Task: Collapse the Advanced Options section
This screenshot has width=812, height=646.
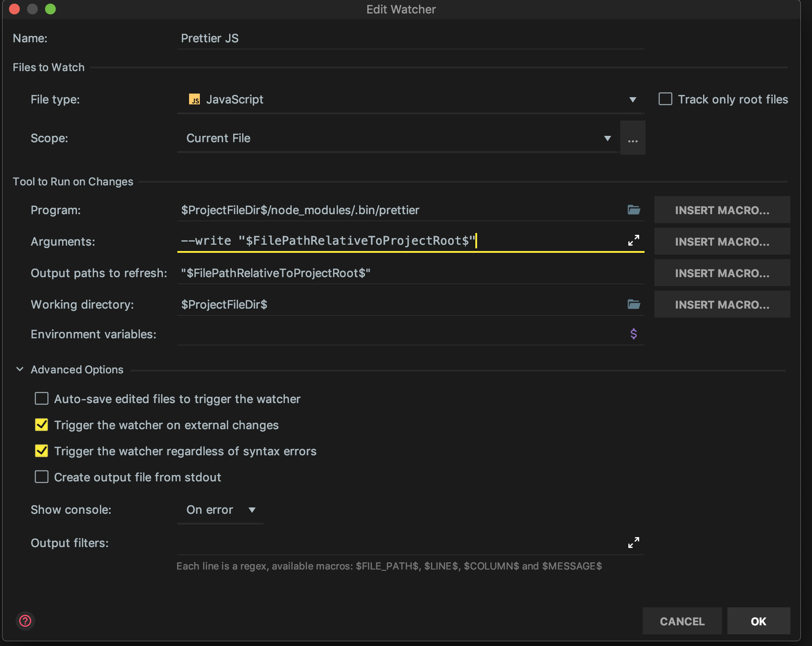Action: pyautogui.click(x=19, y=369)
